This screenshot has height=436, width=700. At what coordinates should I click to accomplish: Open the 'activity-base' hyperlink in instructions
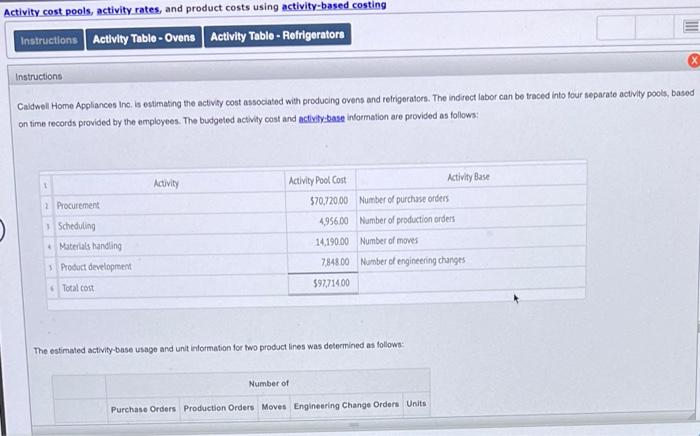(321, 118)
